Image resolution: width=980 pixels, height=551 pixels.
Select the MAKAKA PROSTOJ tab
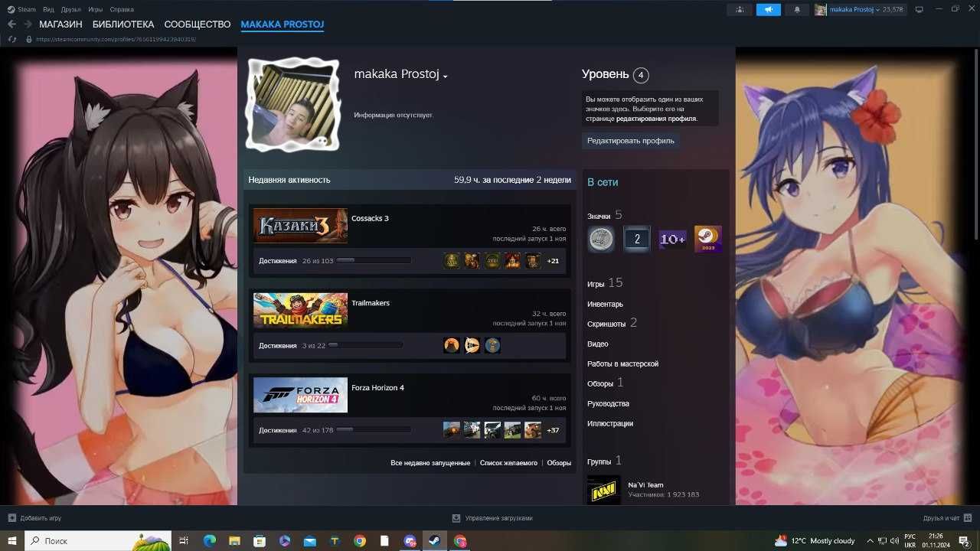(283, 24)
